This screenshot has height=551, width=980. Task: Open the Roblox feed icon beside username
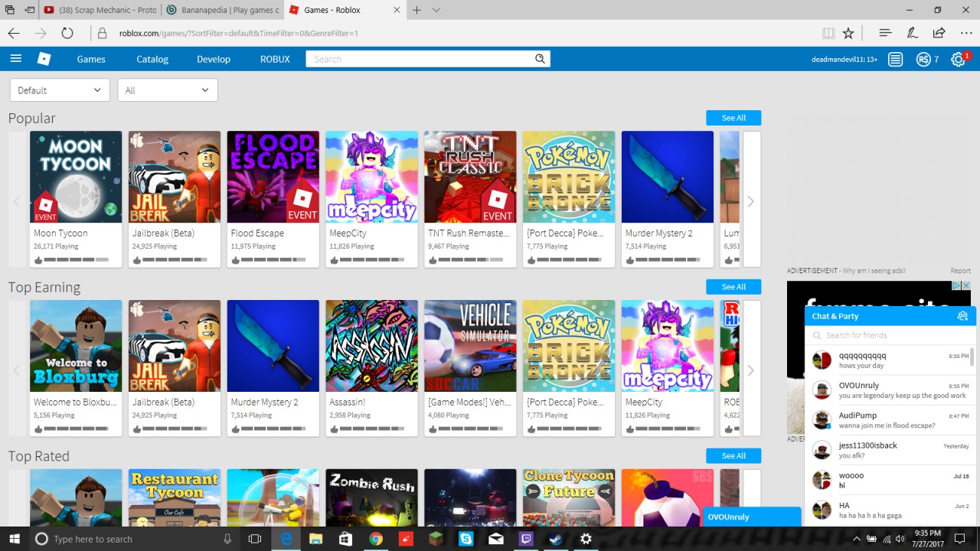(896, 59)
